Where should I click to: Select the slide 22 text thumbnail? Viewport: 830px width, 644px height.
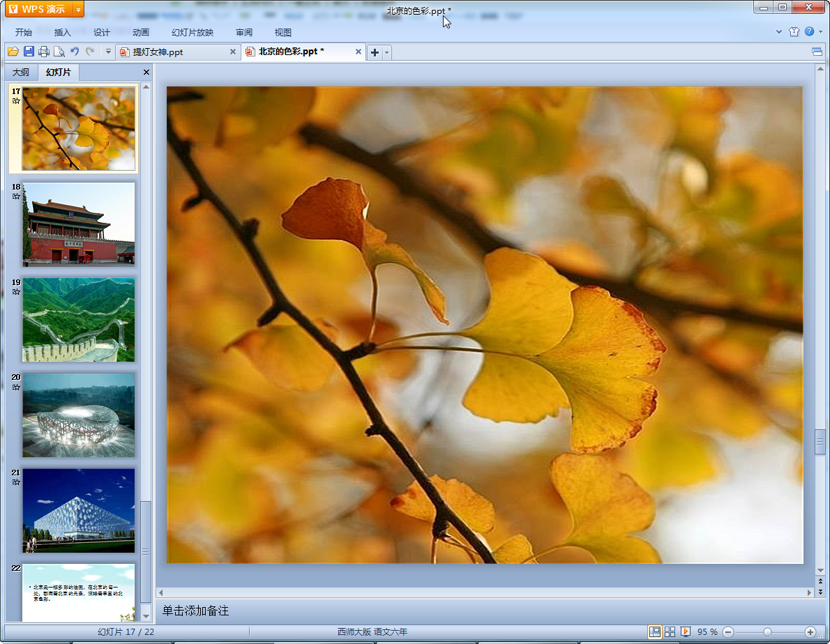point(78,592)
